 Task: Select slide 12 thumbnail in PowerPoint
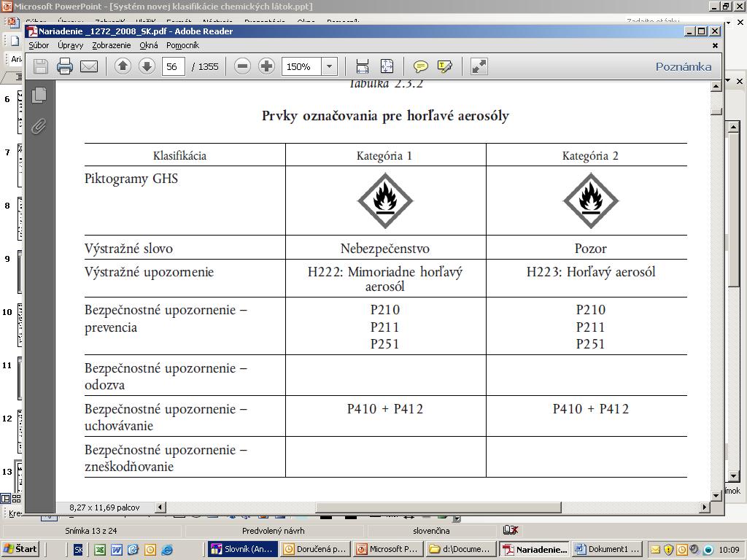(20, 432)
